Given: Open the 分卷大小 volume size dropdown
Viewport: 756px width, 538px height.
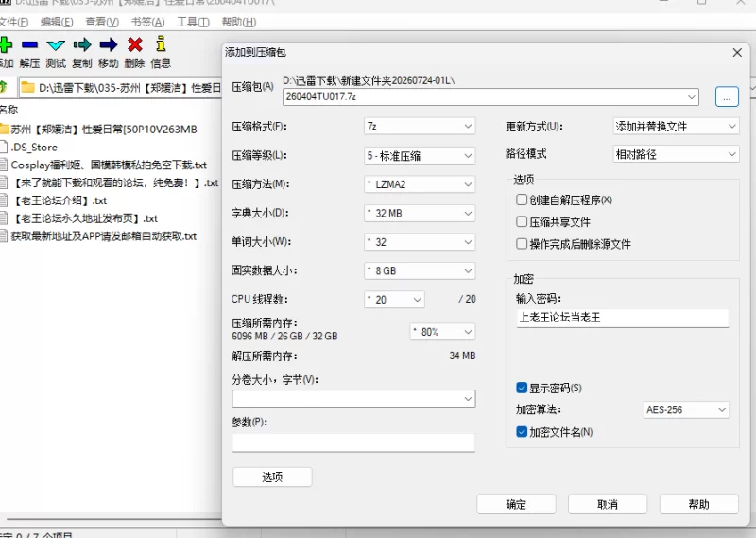Looking at the screenshot, I should [353, 399].
